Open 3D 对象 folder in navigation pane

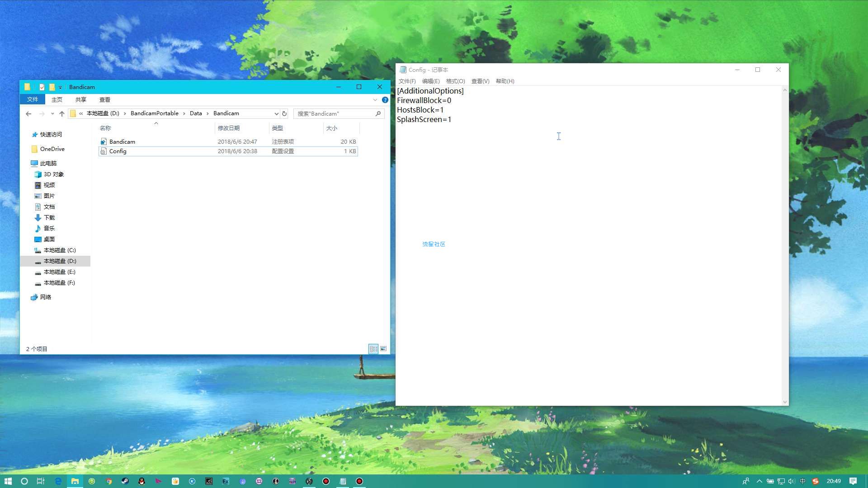(49, 174)
